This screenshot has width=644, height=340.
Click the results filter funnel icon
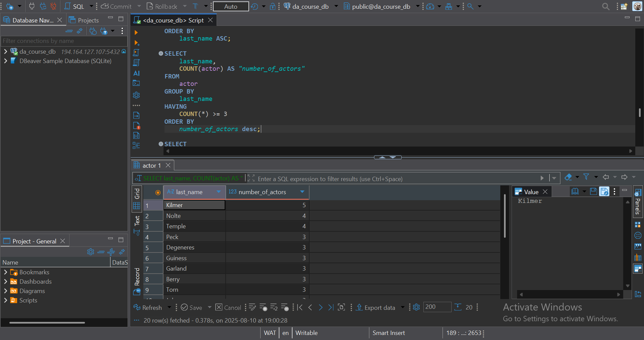click(586, 177)
